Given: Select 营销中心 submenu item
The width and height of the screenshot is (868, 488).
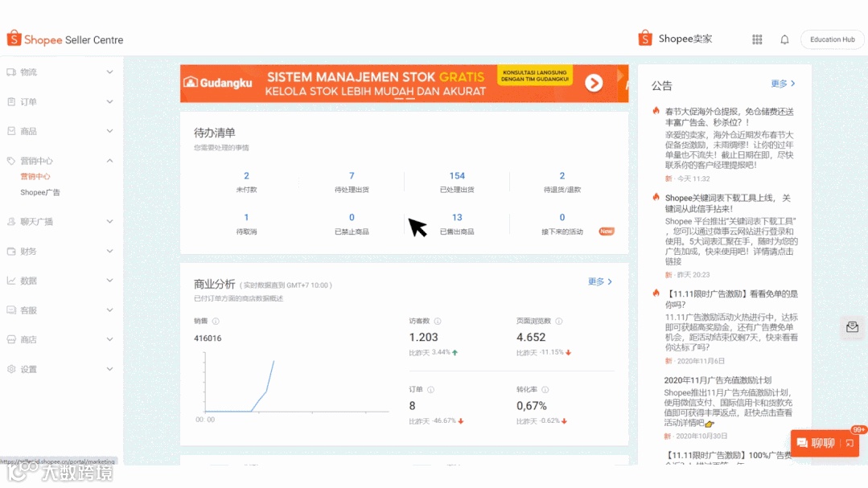Looking at the screenshot, I should tap(35, 177).
